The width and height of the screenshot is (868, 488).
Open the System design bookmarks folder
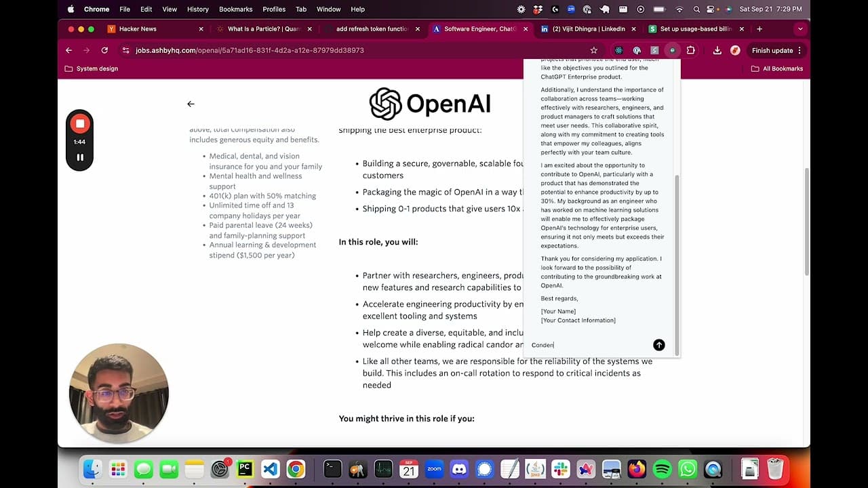click(91, 68)
